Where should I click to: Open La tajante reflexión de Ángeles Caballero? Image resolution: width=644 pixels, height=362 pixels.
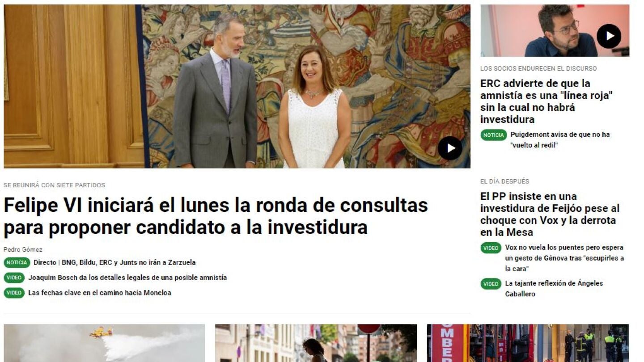(x=554, y=289)
